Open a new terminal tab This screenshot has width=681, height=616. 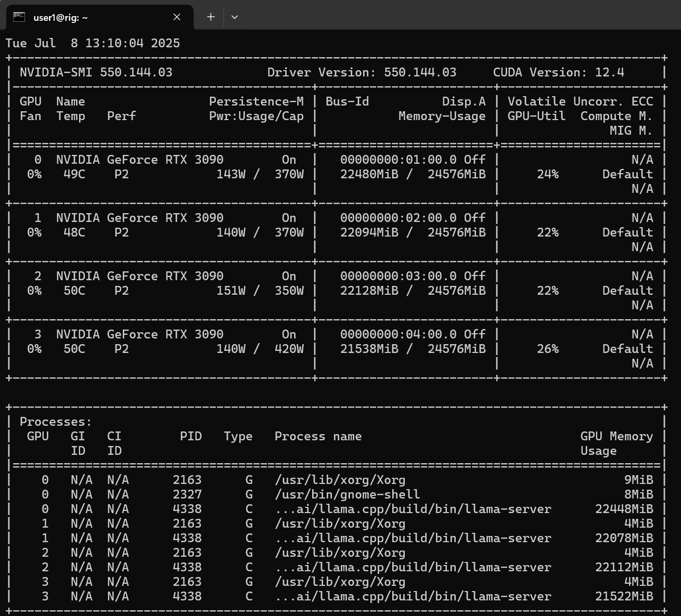click(211, 17)
